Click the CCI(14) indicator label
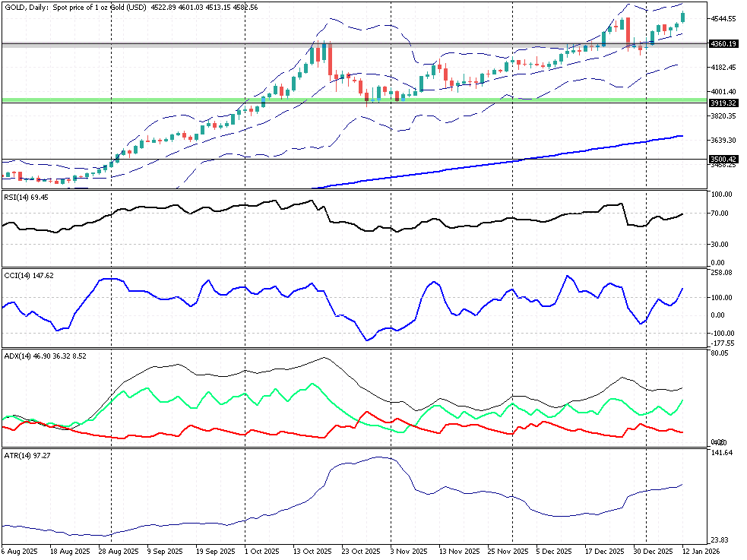Image resolution: width=747 pixels, height=560 pixels. (x=28, y=276)
